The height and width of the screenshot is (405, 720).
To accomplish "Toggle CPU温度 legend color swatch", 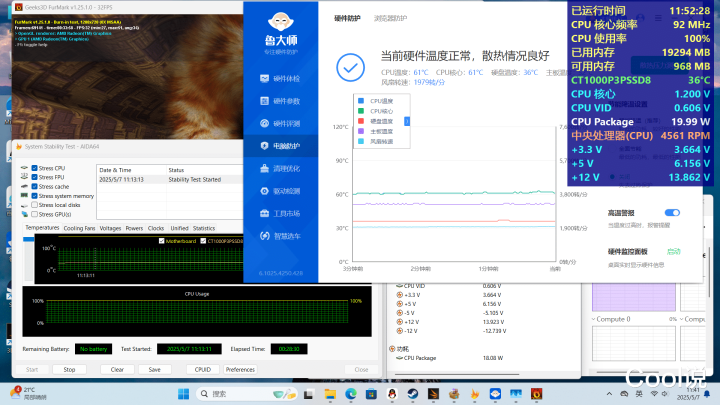I will click(x=361, y=101).
